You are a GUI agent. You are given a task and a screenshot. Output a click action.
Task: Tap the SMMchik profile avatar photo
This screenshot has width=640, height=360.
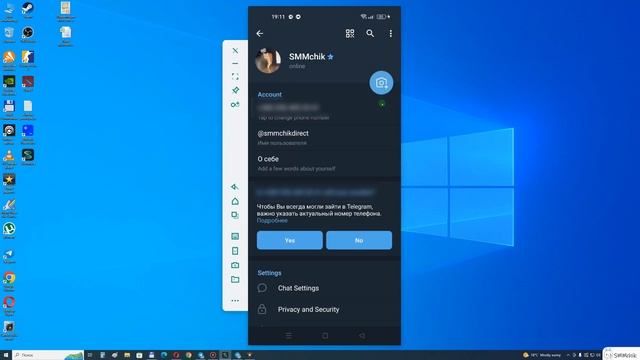[x=268, y=61]
